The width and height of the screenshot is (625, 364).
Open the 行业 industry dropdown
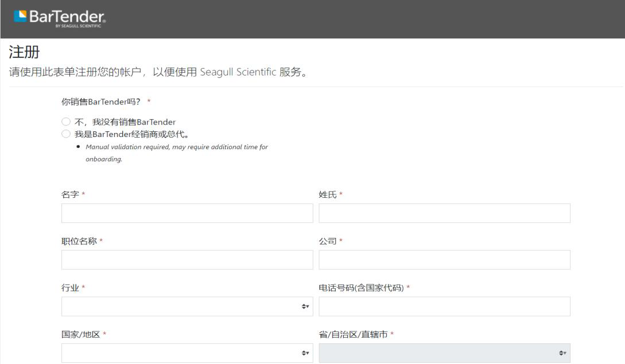(x=187, y=306)
